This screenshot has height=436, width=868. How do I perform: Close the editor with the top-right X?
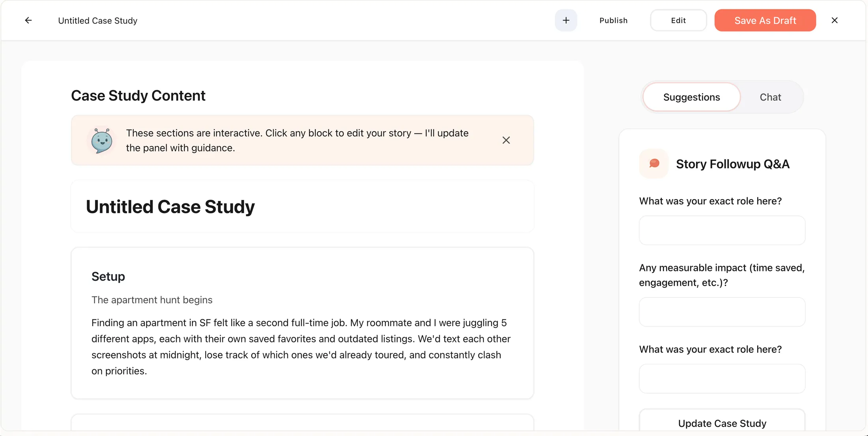834,20
